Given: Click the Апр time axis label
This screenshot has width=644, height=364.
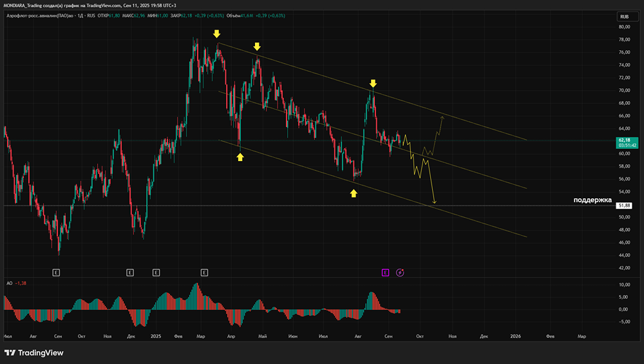Looking at the screenshot, I should point(231,336).
